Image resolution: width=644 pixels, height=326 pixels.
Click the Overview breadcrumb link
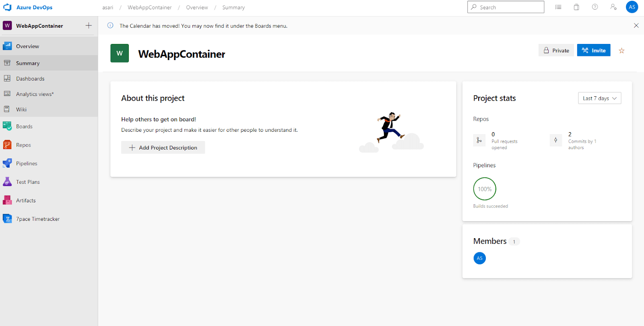point(197,7)
